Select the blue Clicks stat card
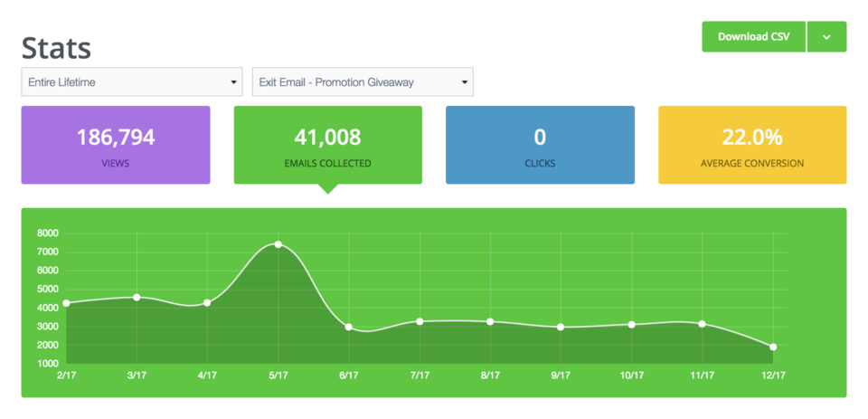The image size is (868, 419). (x=541, y=145)
